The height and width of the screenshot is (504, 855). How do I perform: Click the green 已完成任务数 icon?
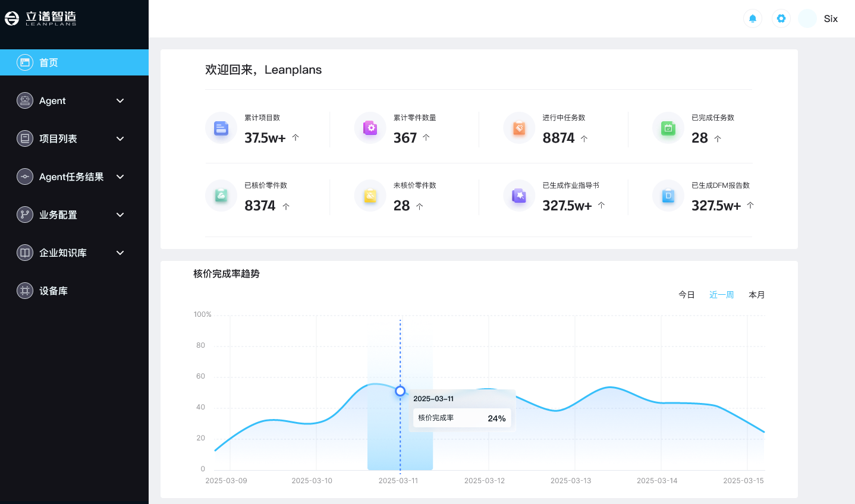(x=668, y=128)
